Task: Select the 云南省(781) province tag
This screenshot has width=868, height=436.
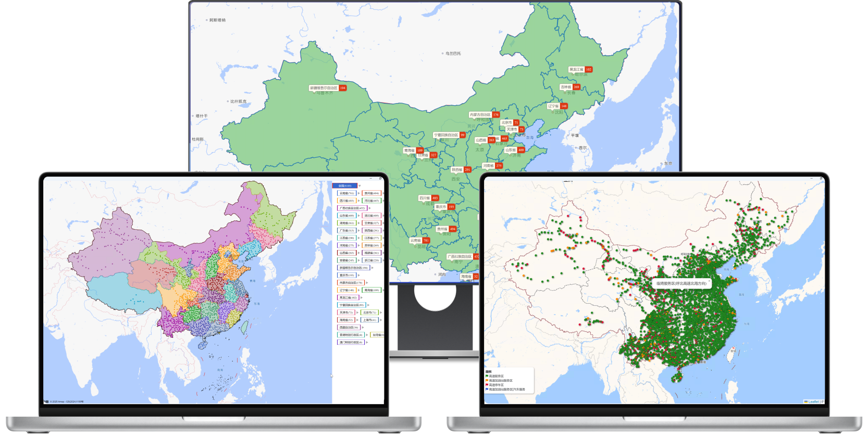Action: click(x=346, y=193)
